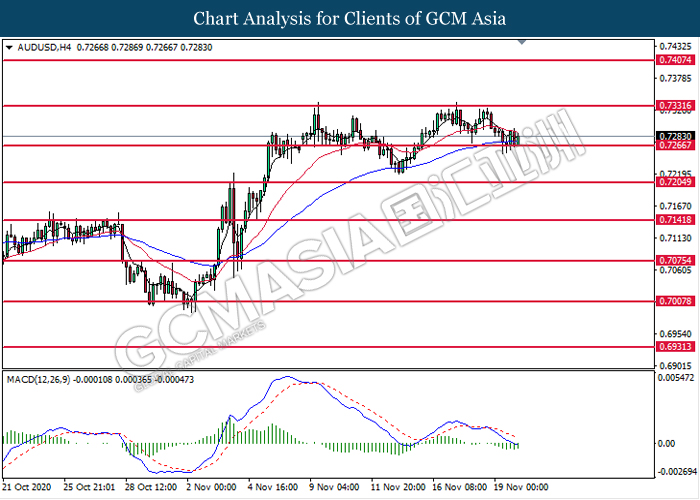The width and height of the screenshot is (700, 500).
Task: Click the chart shift marker triangle
Action: [522, 42]
